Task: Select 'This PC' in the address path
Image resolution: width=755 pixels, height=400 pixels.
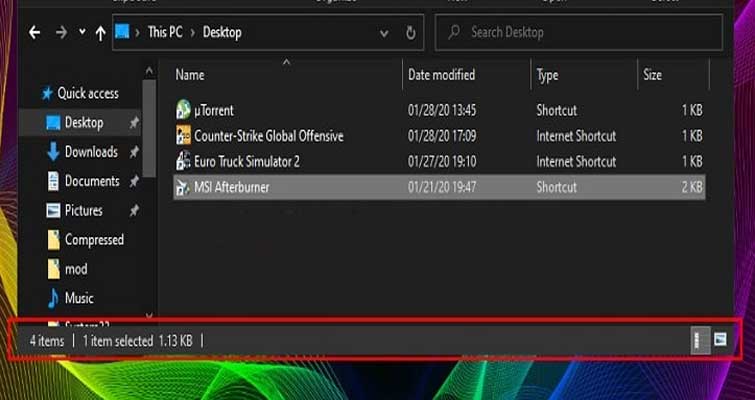Action: coord(165,32)
